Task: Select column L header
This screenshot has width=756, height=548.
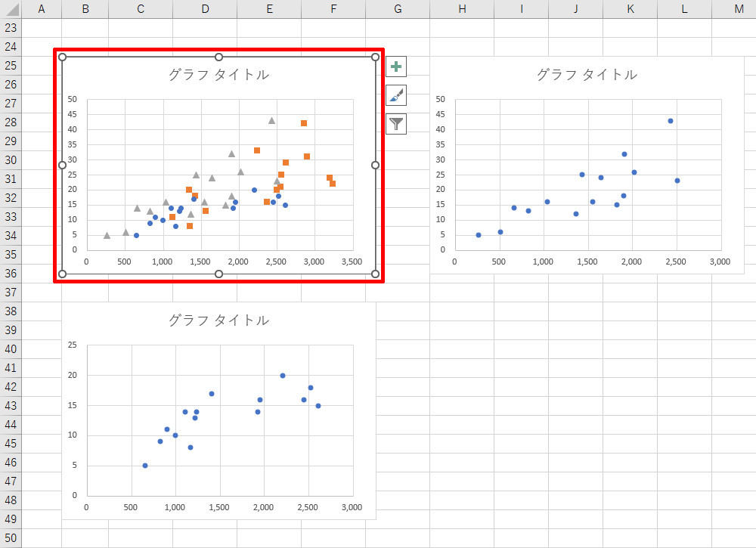Action: point(685,8)
